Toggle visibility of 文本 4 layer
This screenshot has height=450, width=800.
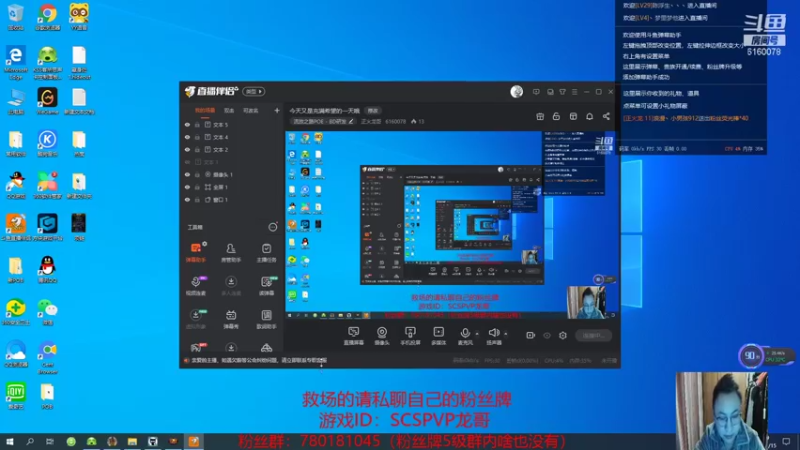point(187,137)
